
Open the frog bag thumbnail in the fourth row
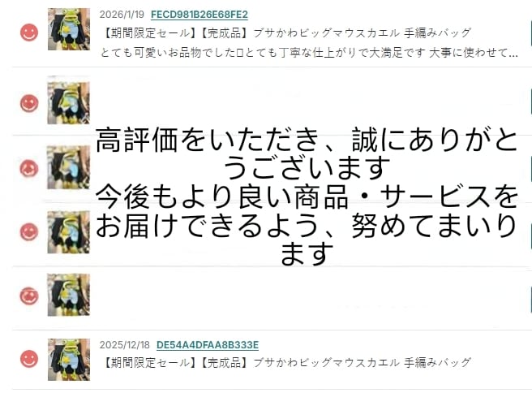coord(69,232)
